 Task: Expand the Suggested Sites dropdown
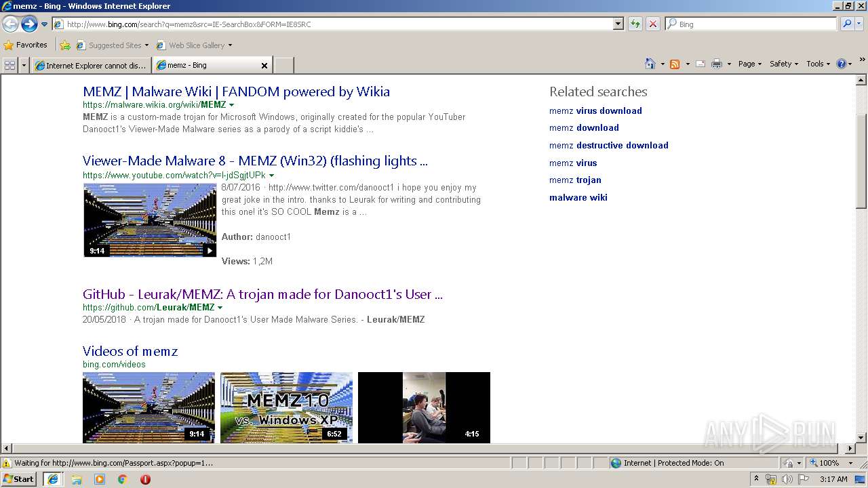coord(146,45)
